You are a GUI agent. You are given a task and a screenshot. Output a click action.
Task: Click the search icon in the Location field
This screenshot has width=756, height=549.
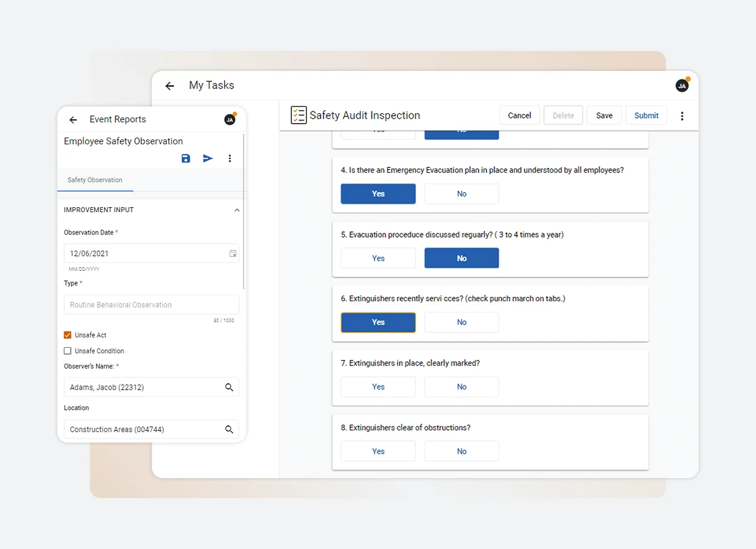click(x=229, y=429)
